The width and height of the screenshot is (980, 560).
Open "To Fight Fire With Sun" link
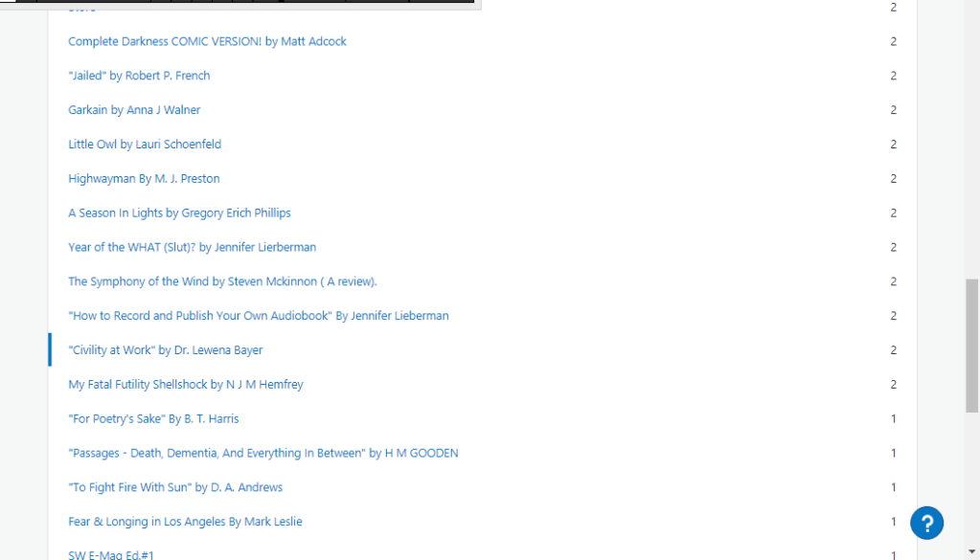coord(175,487)
